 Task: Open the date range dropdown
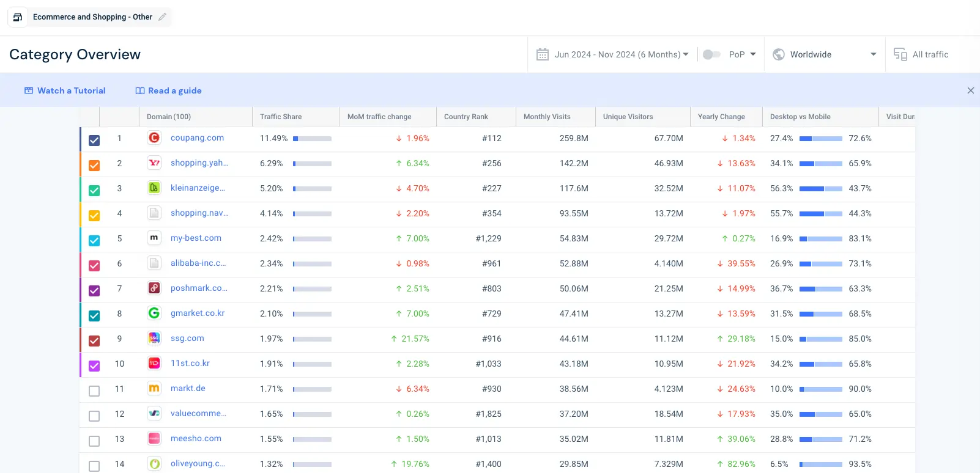tap(622, 54)
